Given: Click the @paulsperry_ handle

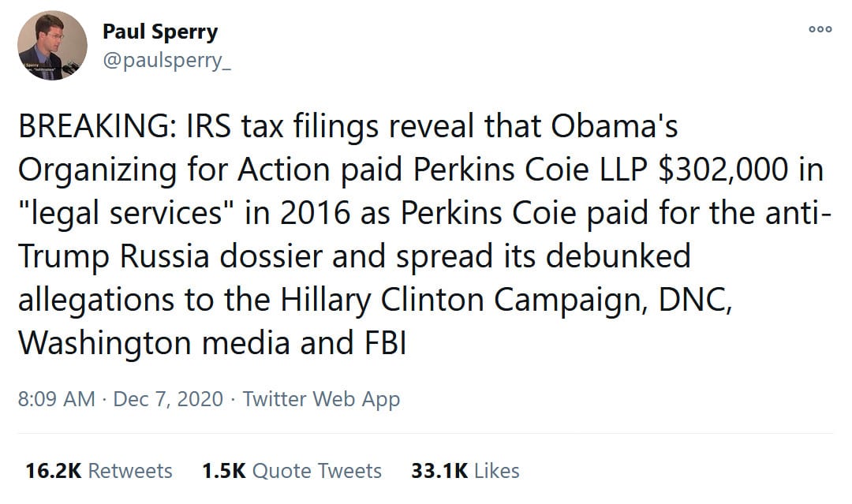Looking at the screenshot, I should point(166,62).
